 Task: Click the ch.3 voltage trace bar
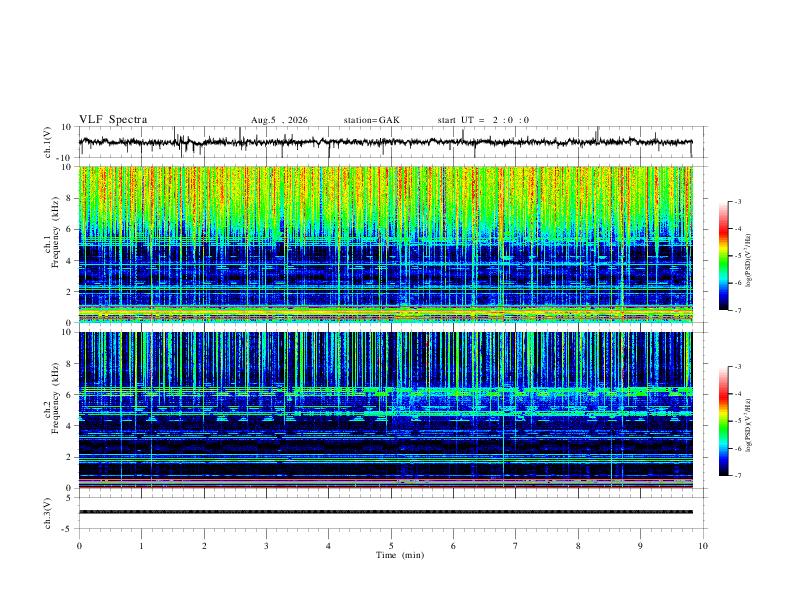386,512
